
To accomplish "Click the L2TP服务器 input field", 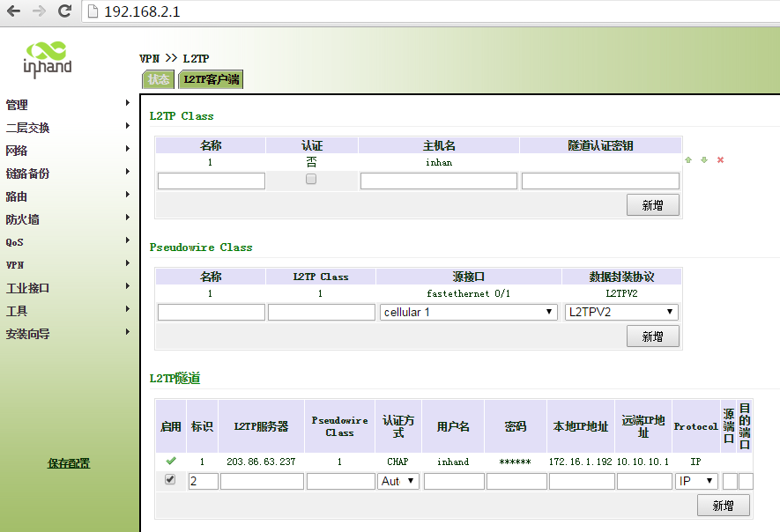I will click(262, 481).
